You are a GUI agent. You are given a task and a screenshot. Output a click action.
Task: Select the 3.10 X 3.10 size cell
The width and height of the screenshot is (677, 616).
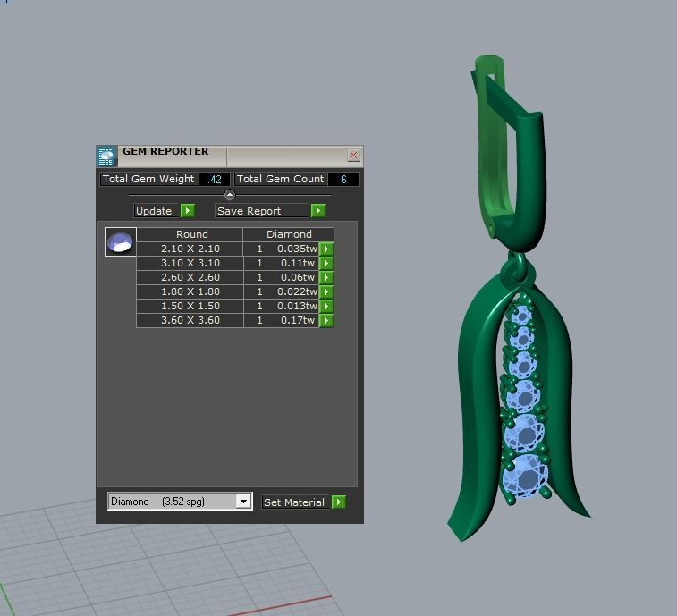[x=190, y=263]
